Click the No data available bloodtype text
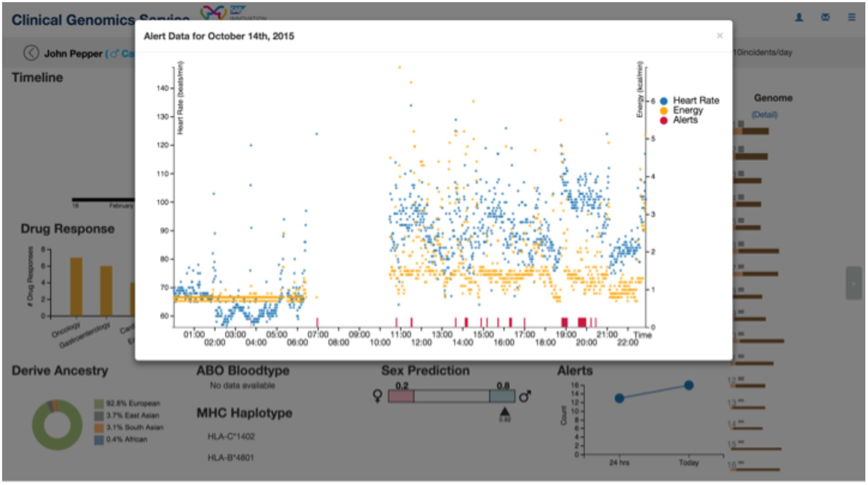Image resolution: width=868 pixels, height=485 pixels. click(243, 385)
